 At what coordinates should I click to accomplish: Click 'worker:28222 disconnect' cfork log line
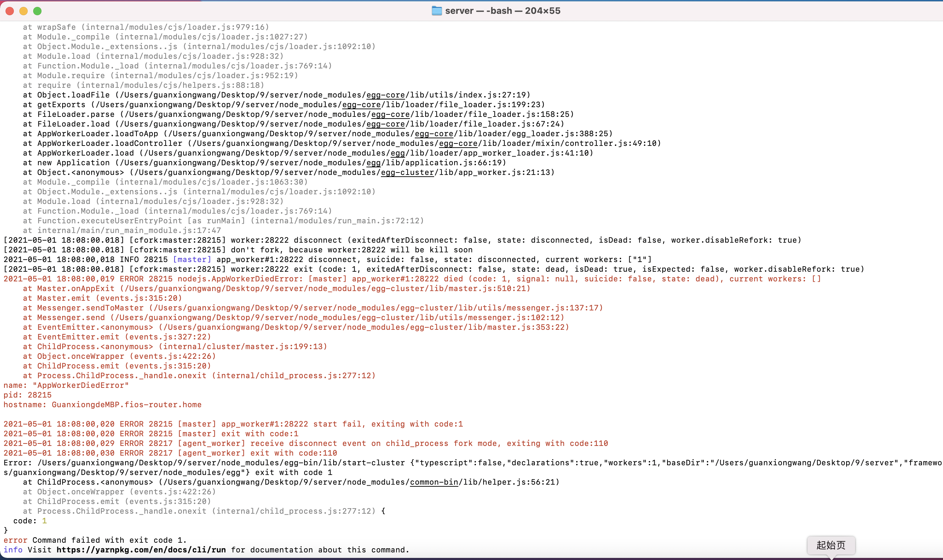click(402, 240)
